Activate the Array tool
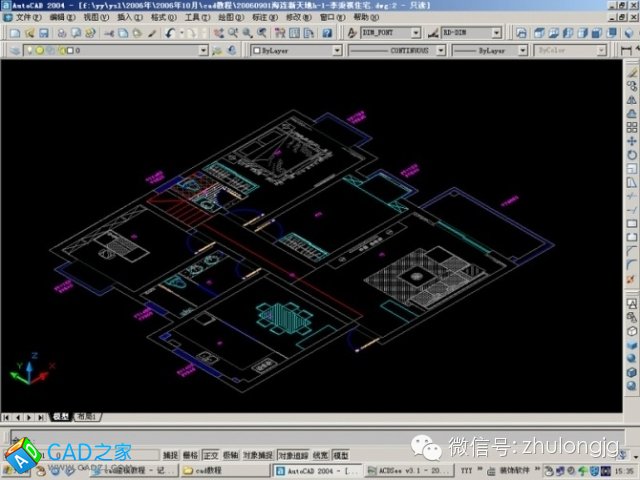640x480 pixels. tap(631, 128)
